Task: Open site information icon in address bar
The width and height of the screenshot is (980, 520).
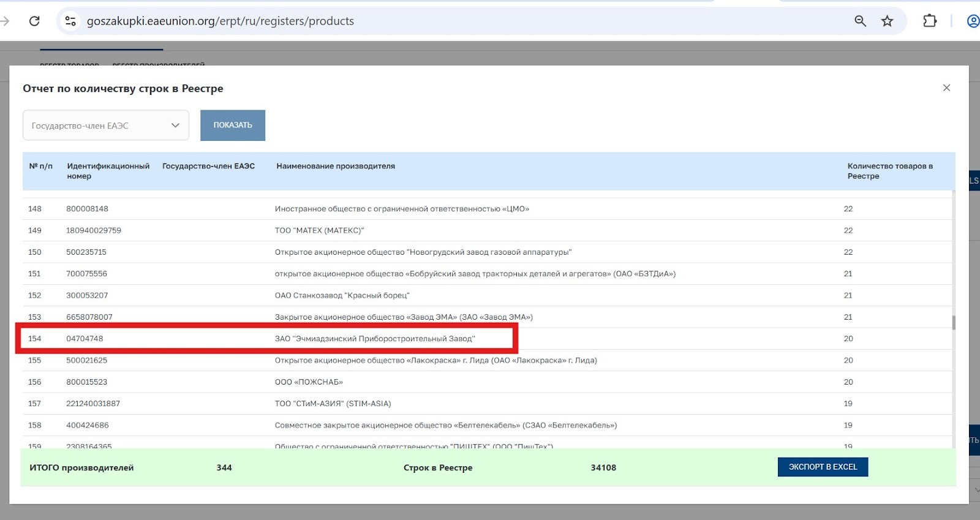Action: pyautogui.click(x=70, y=21)
